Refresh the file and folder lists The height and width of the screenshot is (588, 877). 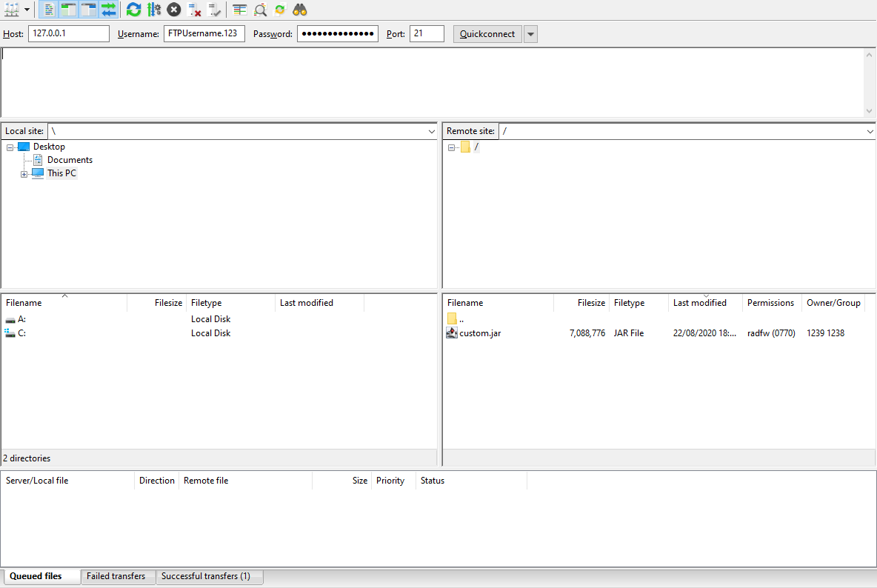click(133, 10)
